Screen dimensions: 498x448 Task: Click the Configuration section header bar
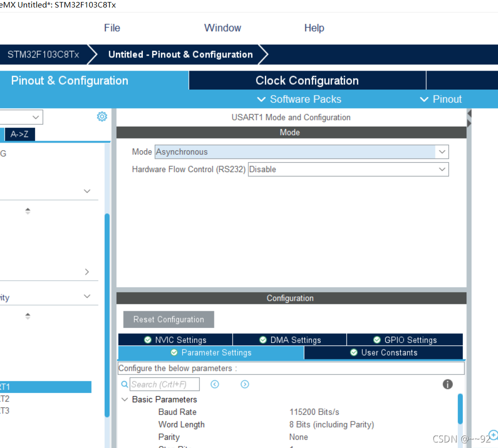click(x=291, y=298)
